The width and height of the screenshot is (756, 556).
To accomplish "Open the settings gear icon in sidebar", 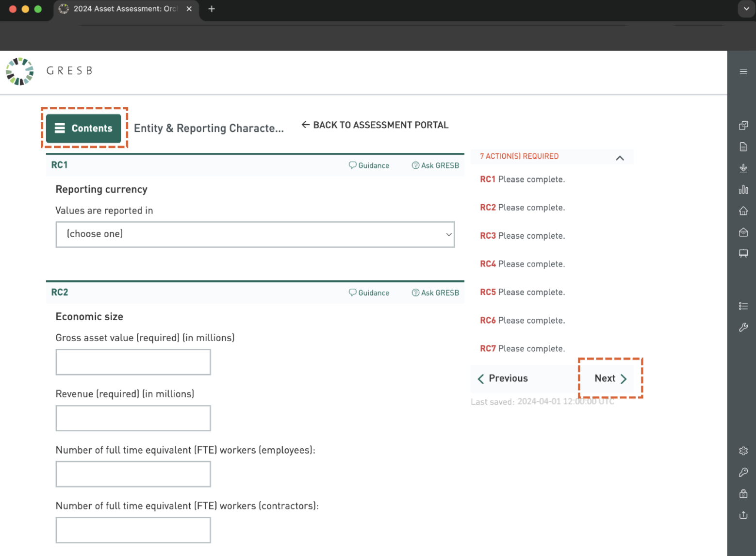I will pos(743,451).
